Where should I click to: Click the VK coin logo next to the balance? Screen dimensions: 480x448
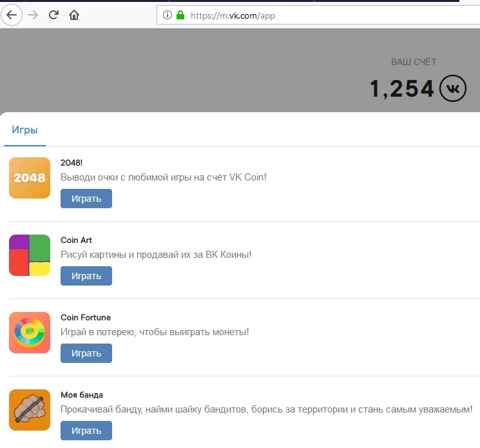(x=453, y=88)
